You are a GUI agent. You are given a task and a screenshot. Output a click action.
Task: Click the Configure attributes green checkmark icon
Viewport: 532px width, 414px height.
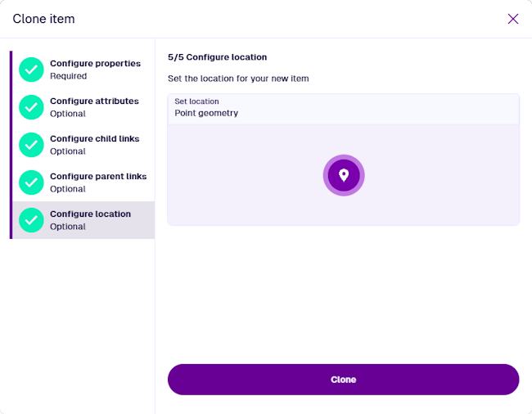[31, 107]
